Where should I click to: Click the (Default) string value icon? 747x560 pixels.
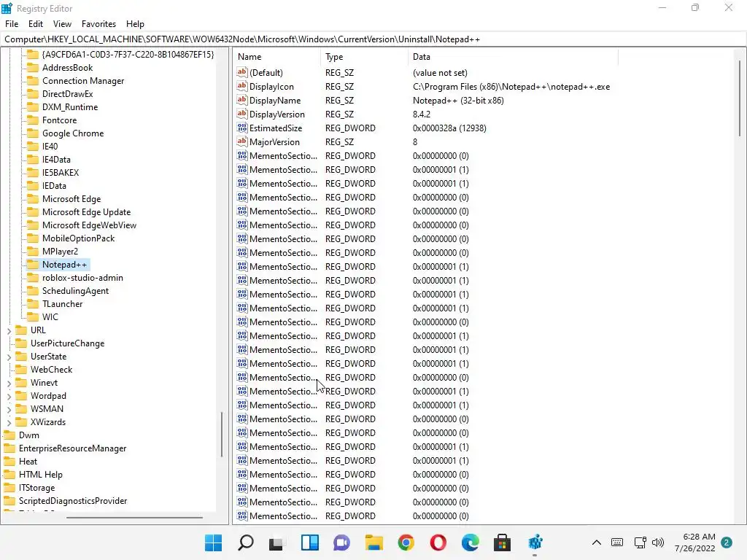coord(242,72)
